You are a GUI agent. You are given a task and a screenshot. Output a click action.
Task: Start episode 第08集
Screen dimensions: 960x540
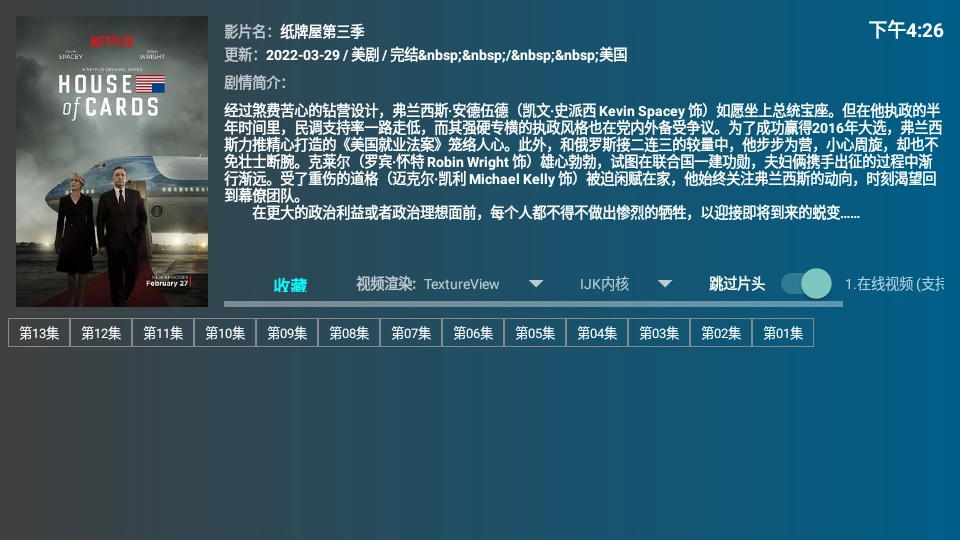pos(349,334)
